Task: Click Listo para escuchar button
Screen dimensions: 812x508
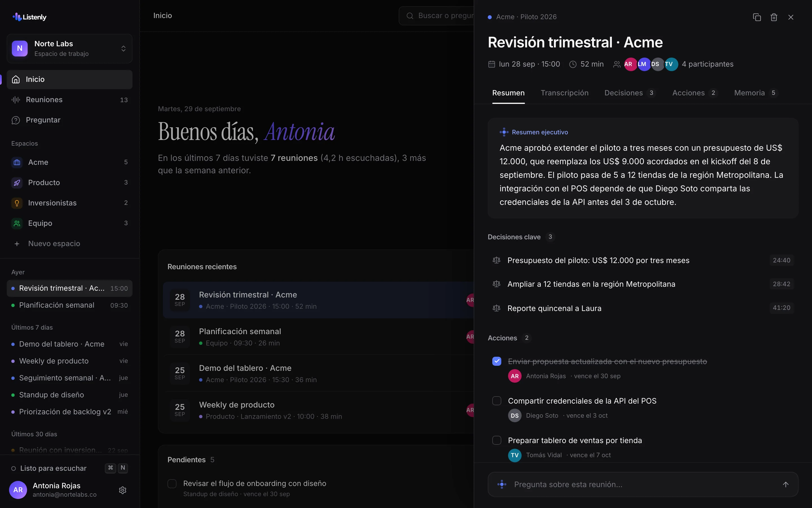Action: 69,468
